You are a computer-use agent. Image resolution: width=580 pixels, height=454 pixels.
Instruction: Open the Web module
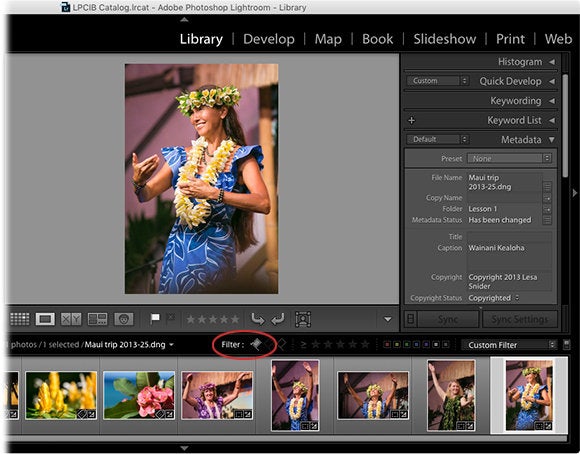558,39
